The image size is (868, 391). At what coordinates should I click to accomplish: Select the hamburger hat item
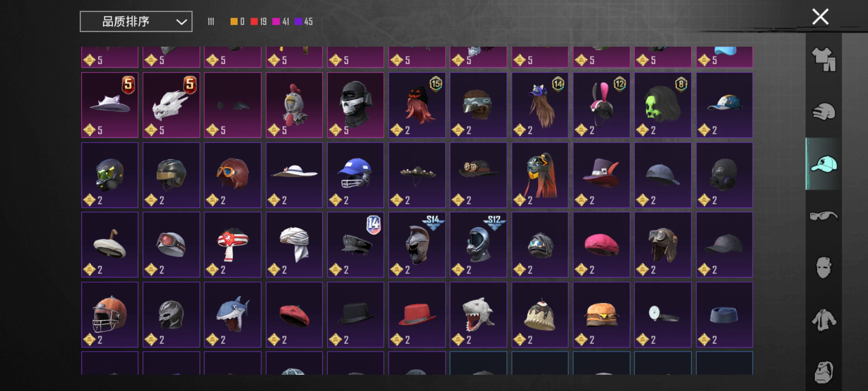[601, 315]
